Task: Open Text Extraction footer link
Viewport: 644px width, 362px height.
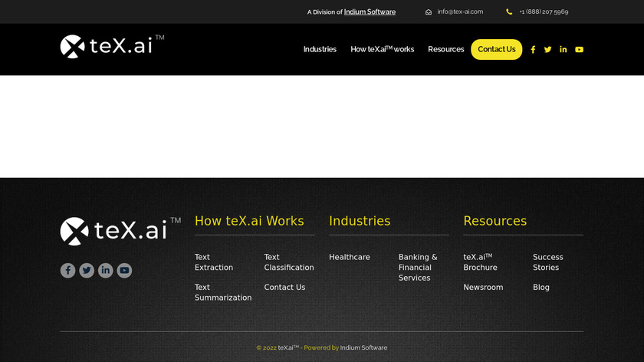Action: (x=214, y=262)
